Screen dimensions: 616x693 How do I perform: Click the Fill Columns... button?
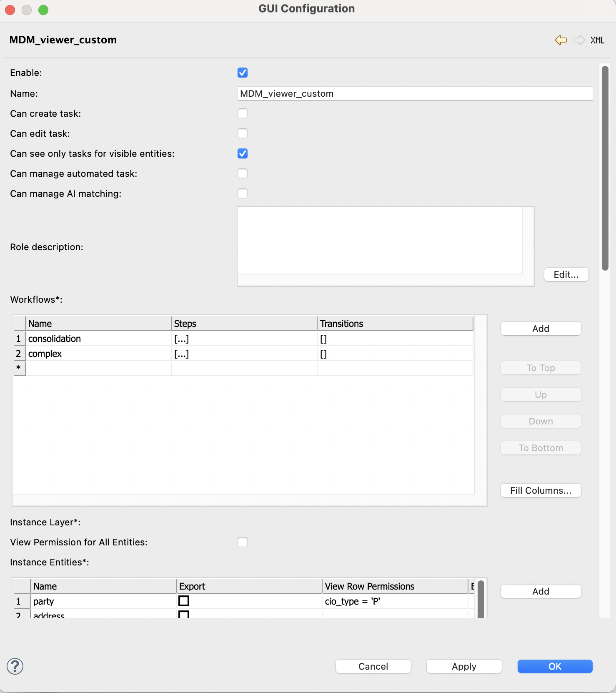[x=541, y=490]
